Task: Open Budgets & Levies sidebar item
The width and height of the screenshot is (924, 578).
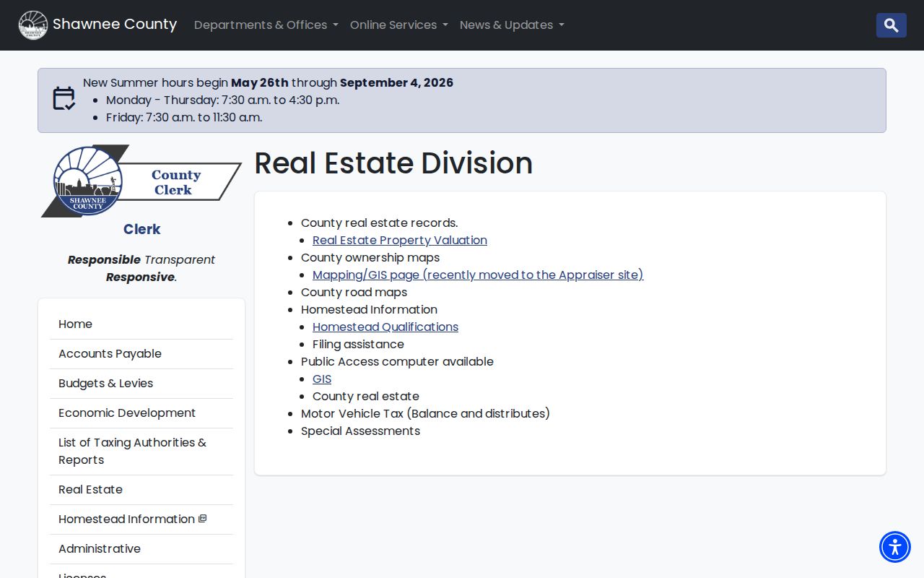Action: [141, 384]
